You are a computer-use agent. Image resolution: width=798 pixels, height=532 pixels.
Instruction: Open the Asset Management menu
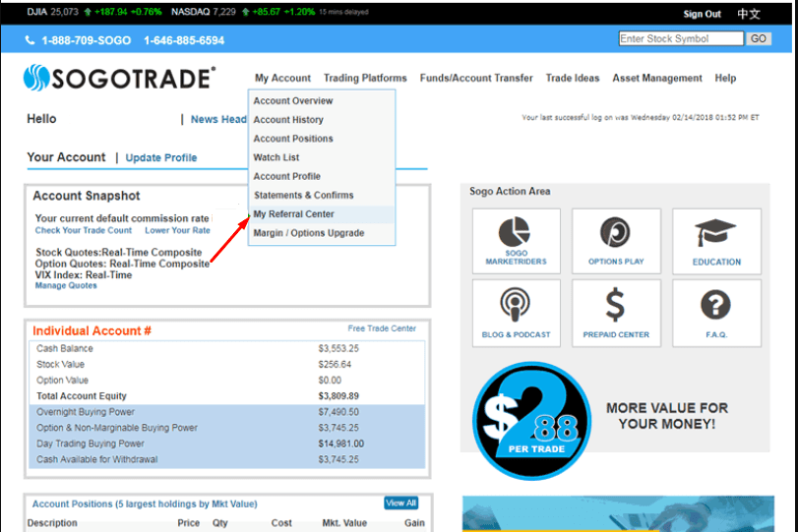657,78
